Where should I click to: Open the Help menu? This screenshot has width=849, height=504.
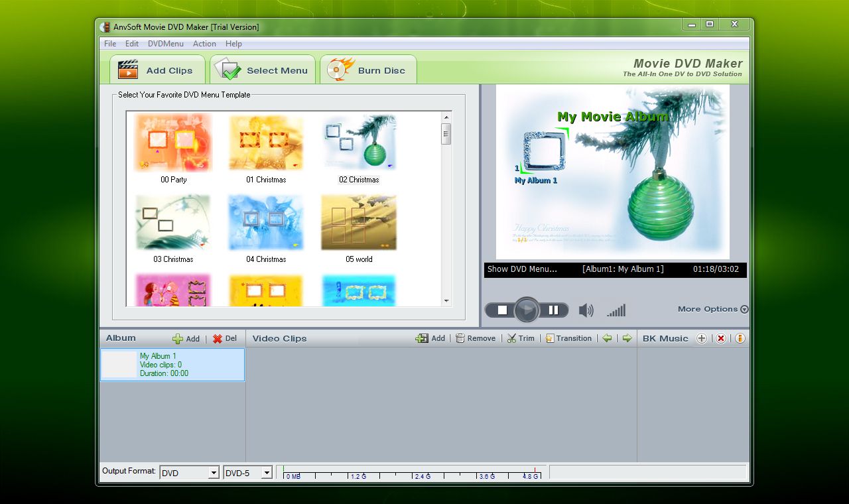(x=233, y=44)
